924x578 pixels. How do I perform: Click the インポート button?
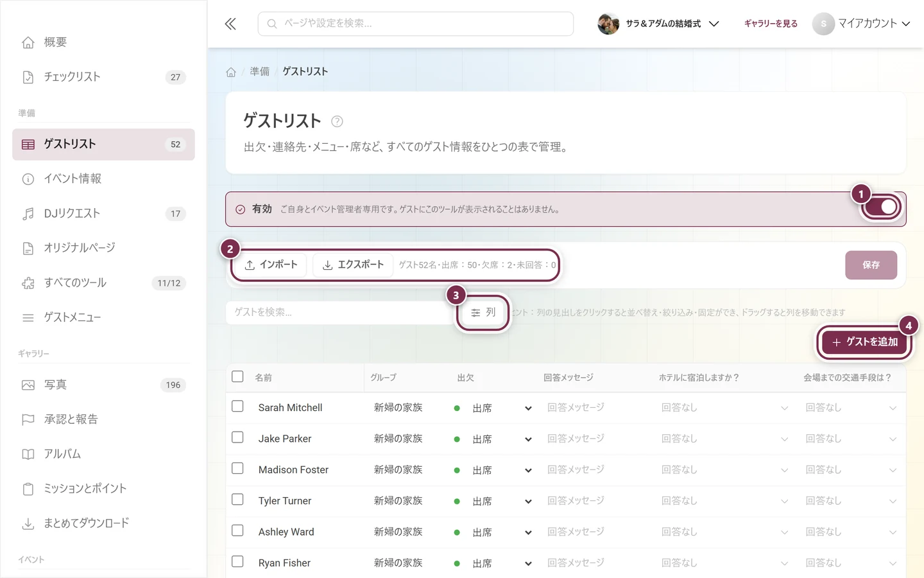coord(271,265)
